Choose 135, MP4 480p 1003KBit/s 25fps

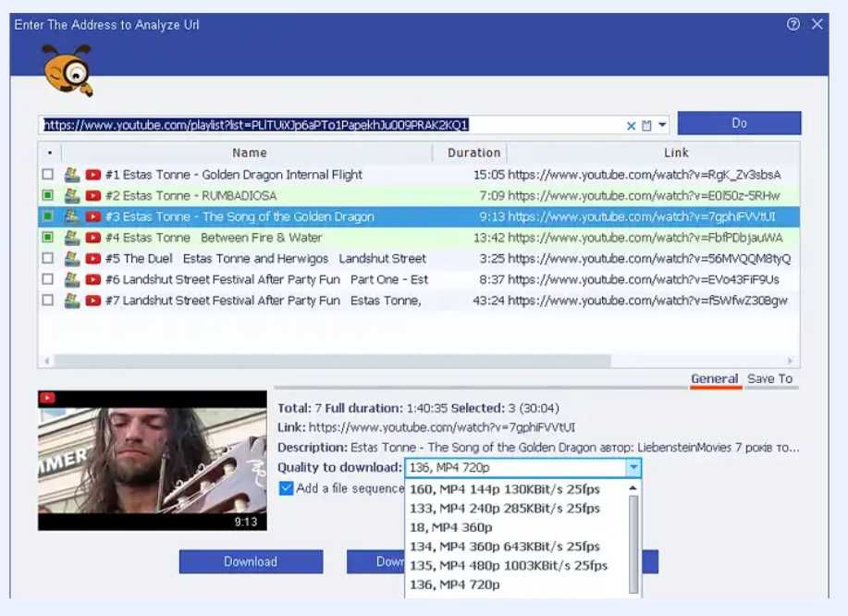coord(509,565)
